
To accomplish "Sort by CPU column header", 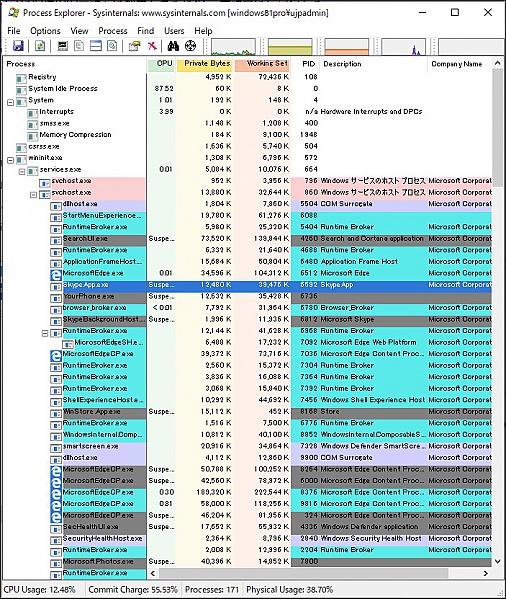I will point(161,64).
